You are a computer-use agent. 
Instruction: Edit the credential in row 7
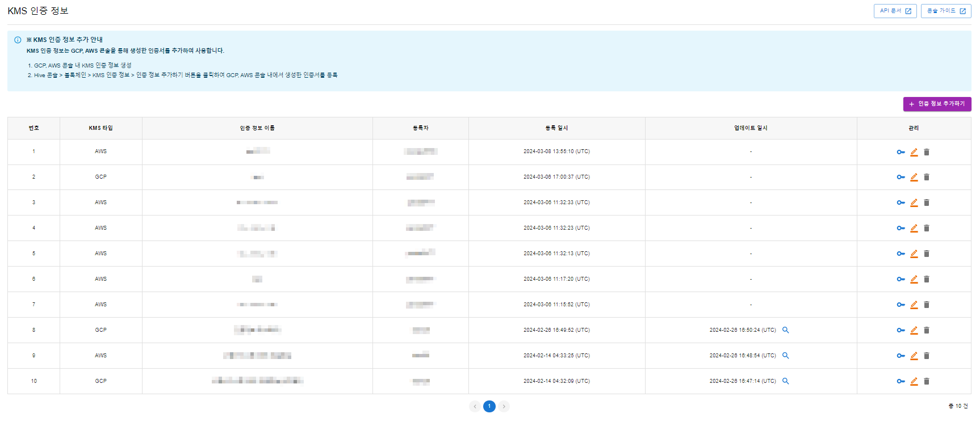point(914,305)
